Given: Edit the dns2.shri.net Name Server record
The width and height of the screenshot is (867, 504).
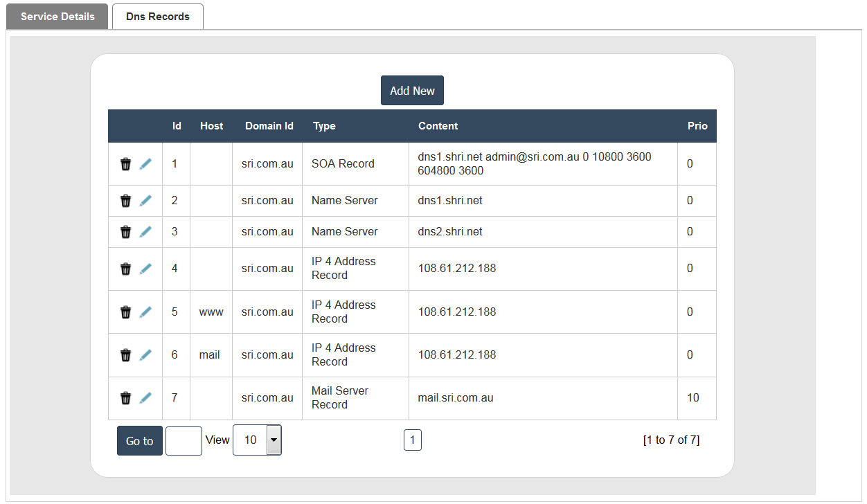Looking at the screenshot, I should click(x=145, y=232).
